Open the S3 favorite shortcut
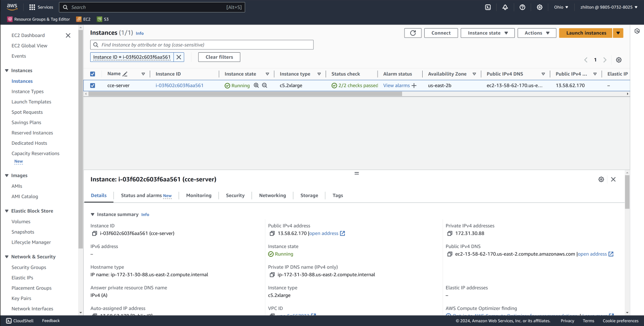The width and height of the screenshot is (644, 326). click(103, 19)
